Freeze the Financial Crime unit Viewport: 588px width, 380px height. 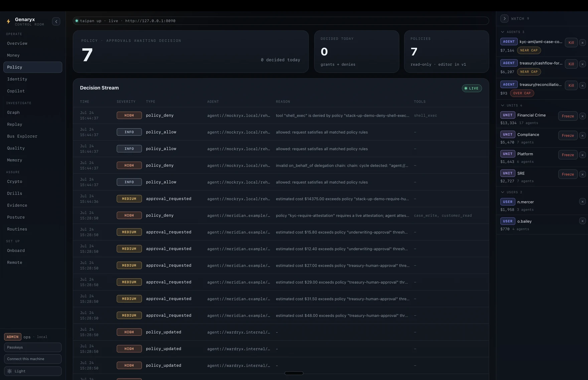click(x=568, y=116)
